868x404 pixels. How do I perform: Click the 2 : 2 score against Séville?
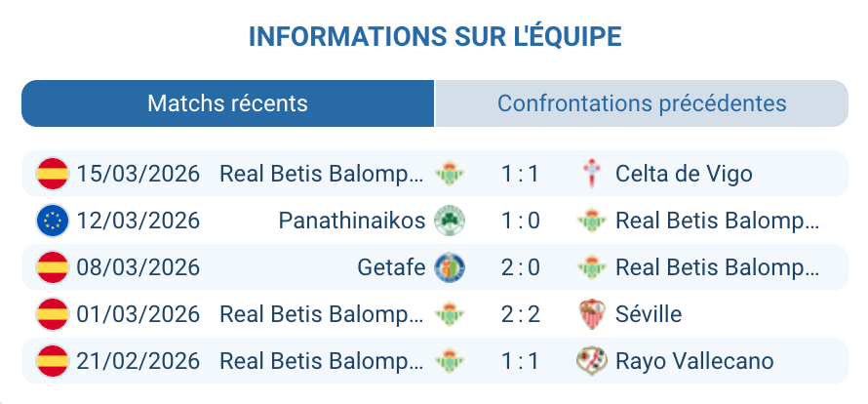(520, 314)
